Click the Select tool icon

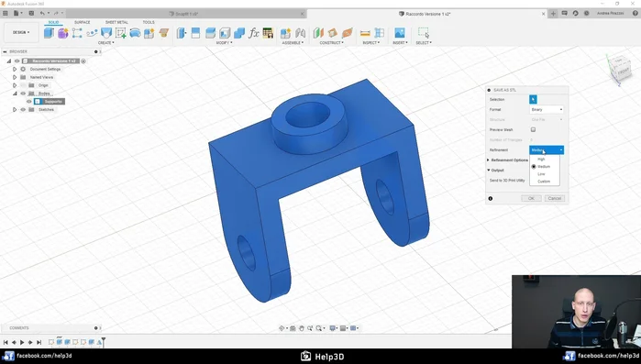424,33
